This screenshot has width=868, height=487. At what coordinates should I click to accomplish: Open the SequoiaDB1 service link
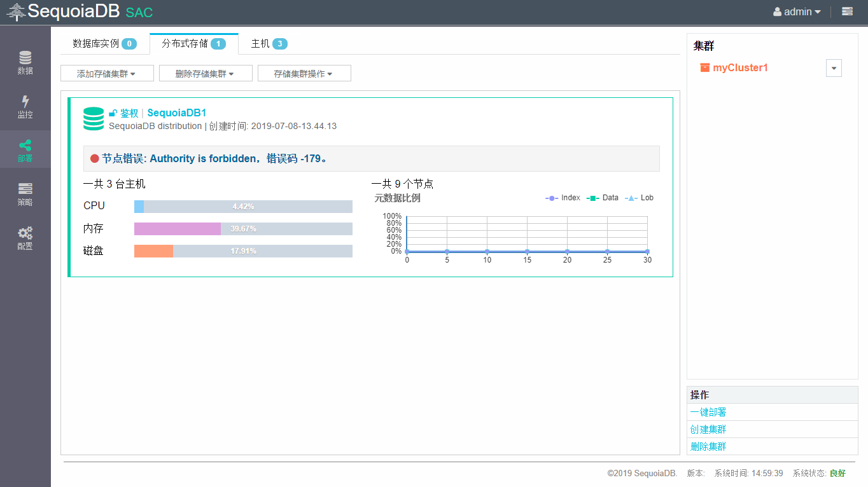(x=177, y=113)
